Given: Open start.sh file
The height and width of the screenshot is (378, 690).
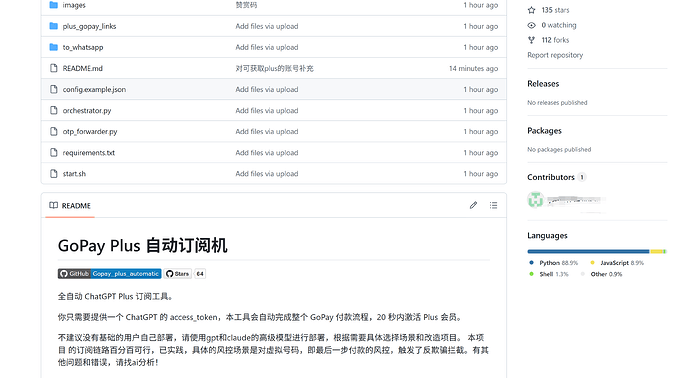Looking at the screenshot, I should click(x=74, y=174).
